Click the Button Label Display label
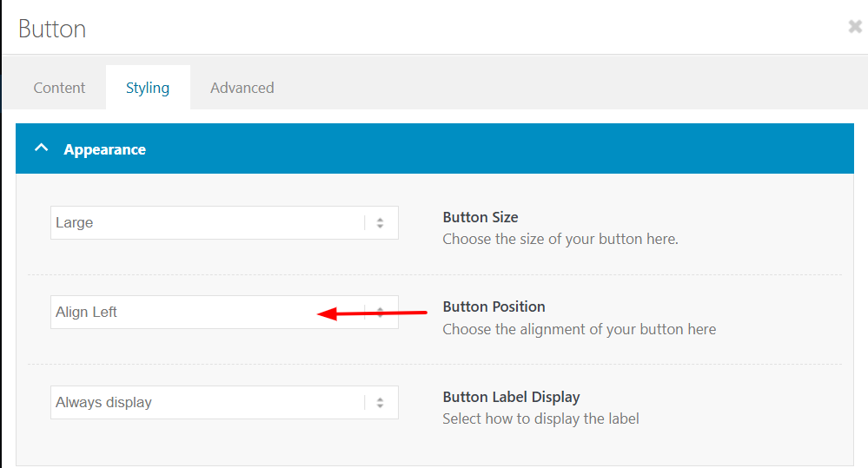 tap(511, 397)
